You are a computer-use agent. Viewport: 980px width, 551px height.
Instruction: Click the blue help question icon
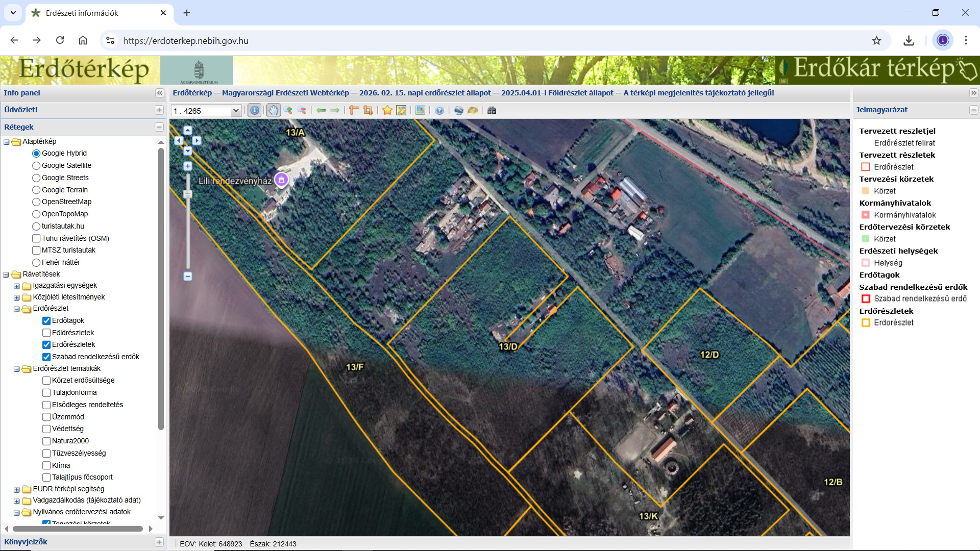tap(439, 111)
